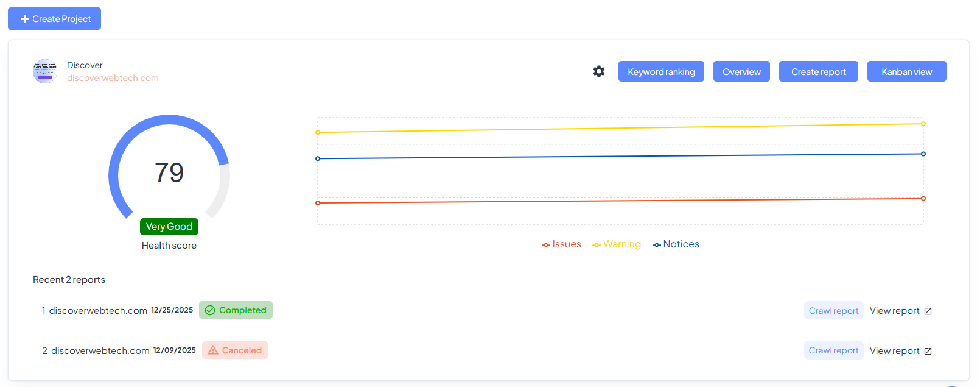Click the Completed status badge

[236, 310]
